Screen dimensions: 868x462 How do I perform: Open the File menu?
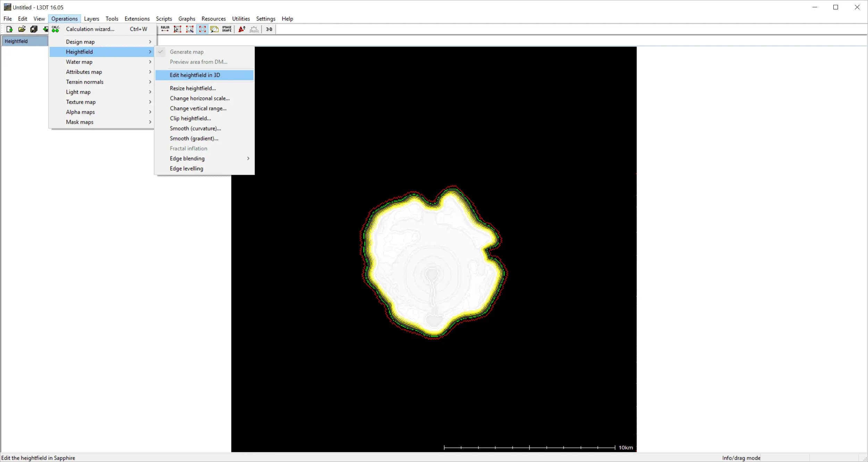8,19
